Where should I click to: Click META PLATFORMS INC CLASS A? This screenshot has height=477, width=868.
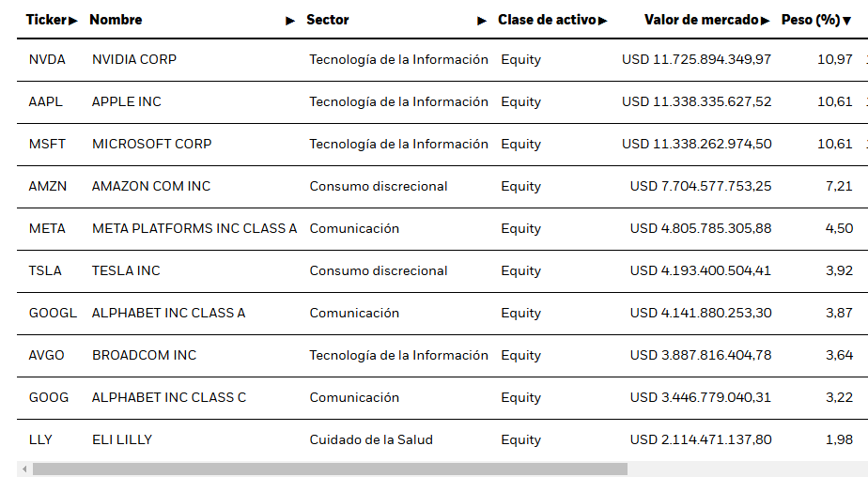(x=194, y=228)
